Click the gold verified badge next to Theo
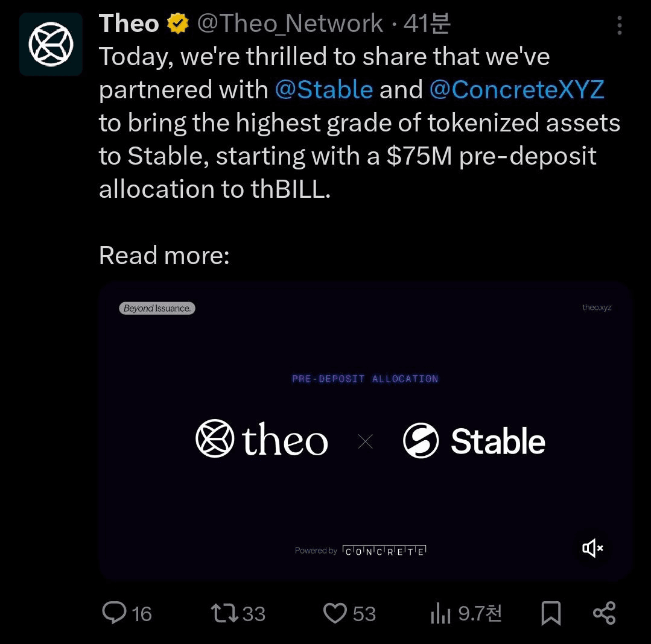This screenshot has height=644, width=651. click(176, 23)
